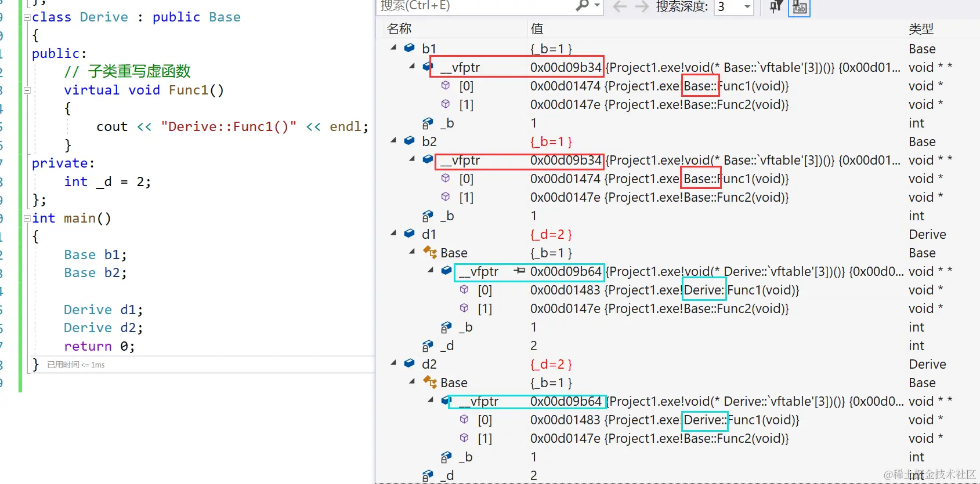Collapse the b1 variable node

click(x=394, y=47)
